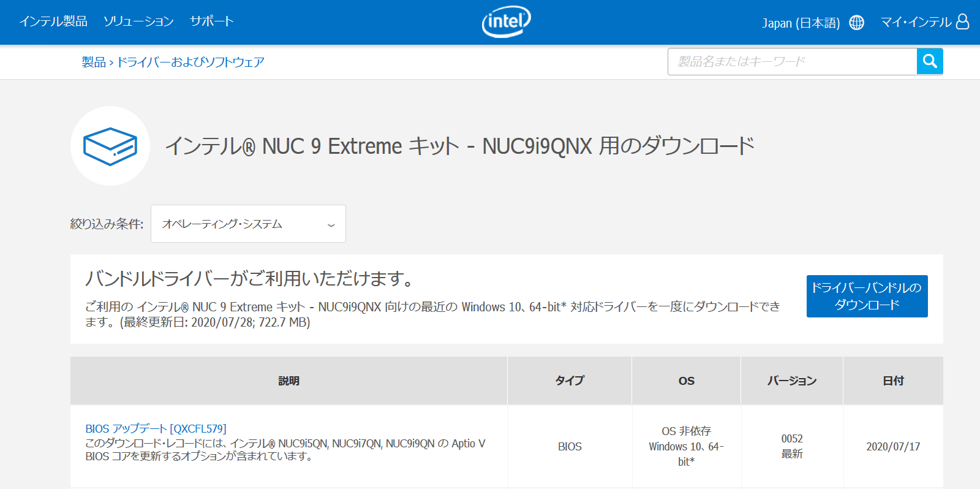Expand the オペレーティング・システム filter dropdown
Viewport: 980px width, 489px height.
248,224
